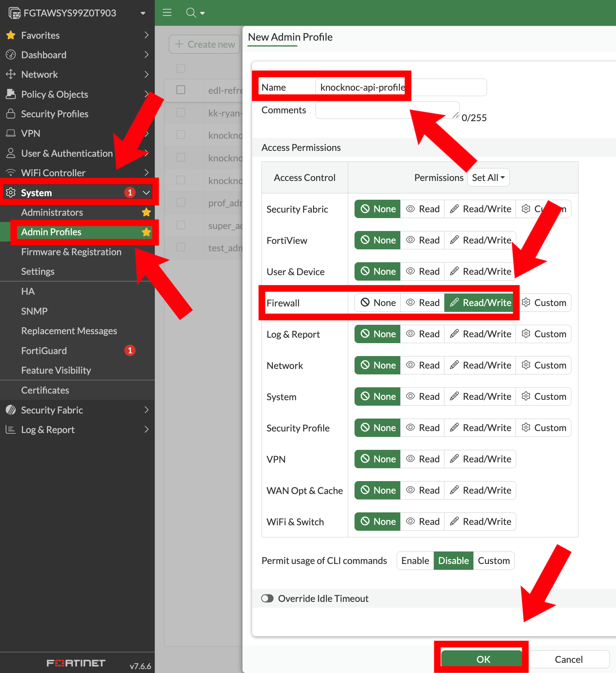Click the WiFi Controller icon
This screenshot has height=673, width=616.
[11, 173]
